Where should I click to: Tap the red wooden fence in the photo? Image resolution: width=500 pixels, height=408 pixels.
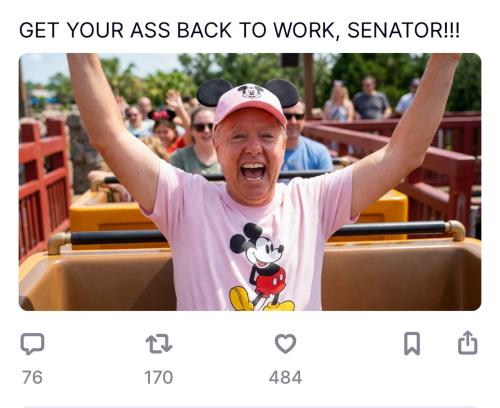(43, 187)
